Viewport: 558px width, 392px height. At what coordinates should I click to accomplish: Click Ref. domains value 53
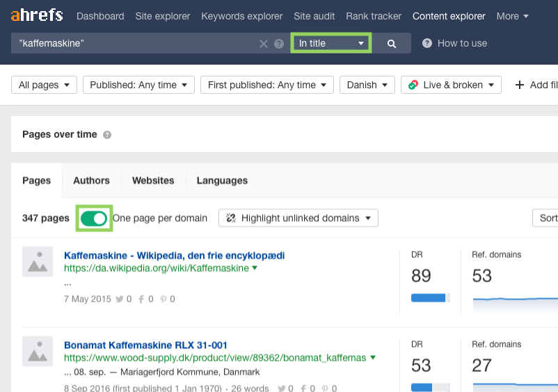click(x=482, y=276)
